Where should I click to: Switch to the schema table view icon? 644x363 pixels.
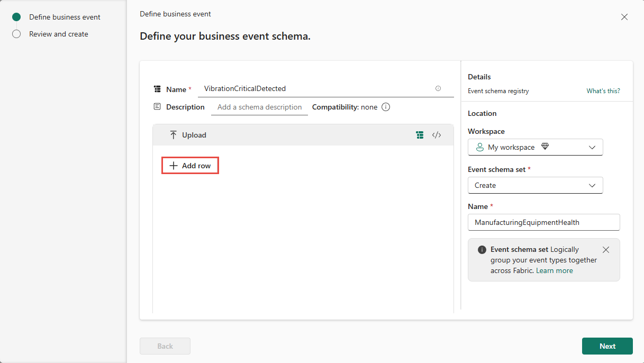(420, 135)
